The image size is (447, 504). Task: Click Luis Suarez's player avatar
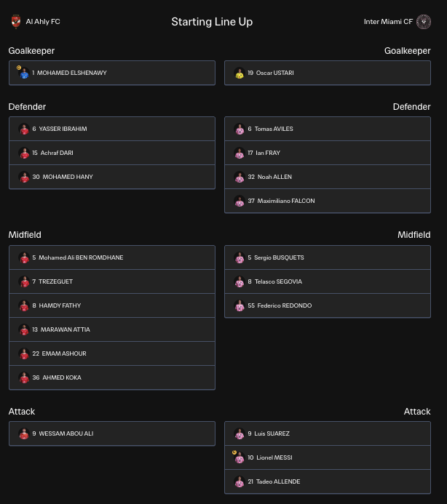(240, 433)
